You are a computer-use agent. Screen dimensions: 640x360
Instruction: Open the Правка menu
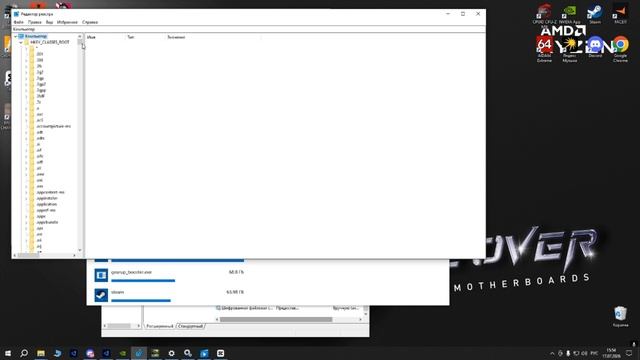[35, 22]
